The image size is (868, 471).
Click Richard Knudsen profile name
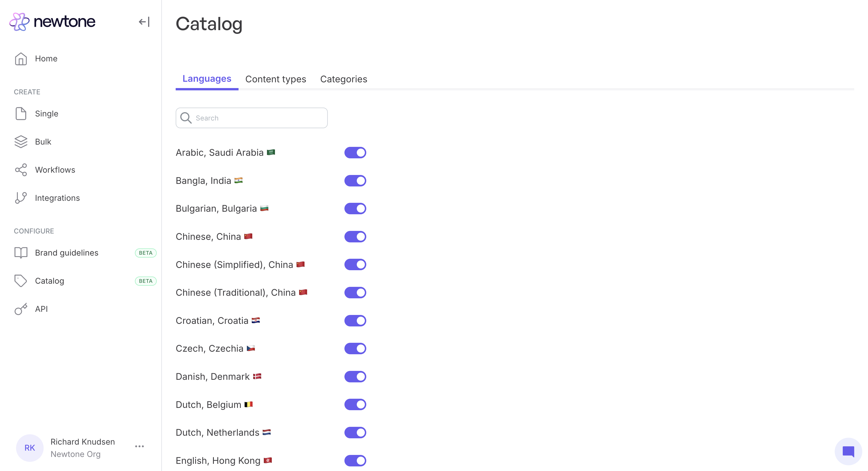(x=83, y=442)
